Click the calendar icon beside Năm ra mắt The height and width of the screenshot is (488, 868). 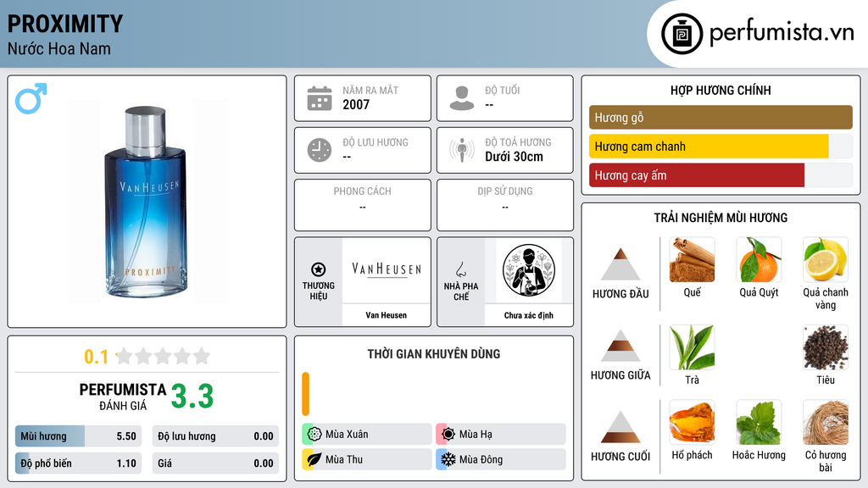pos(320,98)
